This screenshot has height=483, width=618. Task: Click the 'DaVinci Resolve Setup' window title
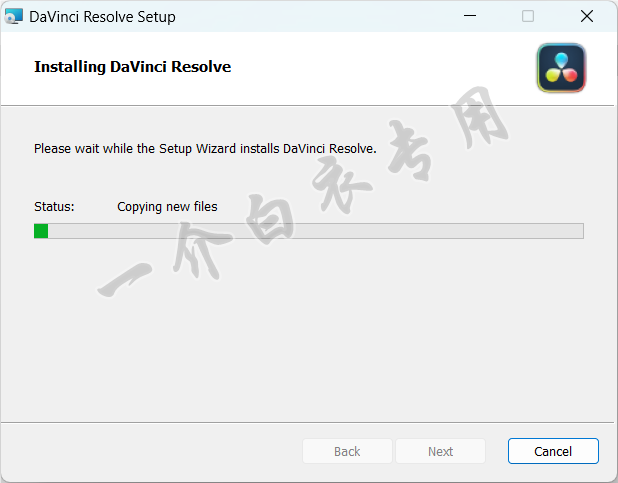[102, 17]
